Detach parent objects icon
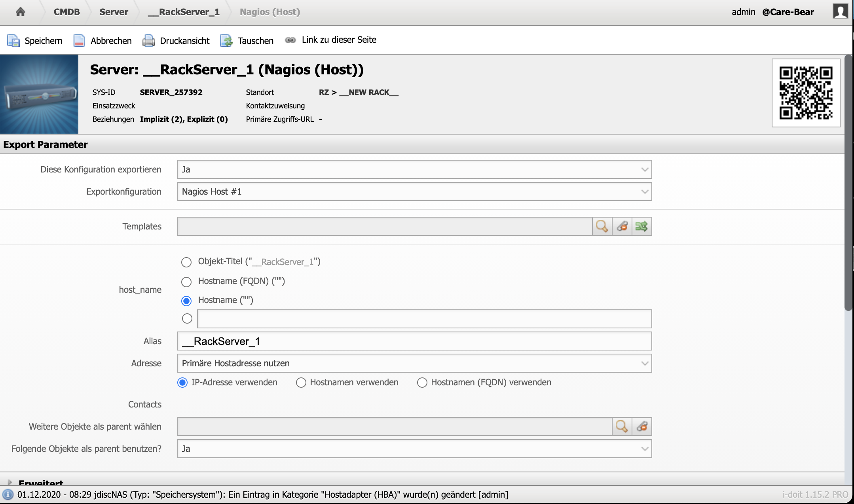 pyautogui.click(x=642, y=426)
